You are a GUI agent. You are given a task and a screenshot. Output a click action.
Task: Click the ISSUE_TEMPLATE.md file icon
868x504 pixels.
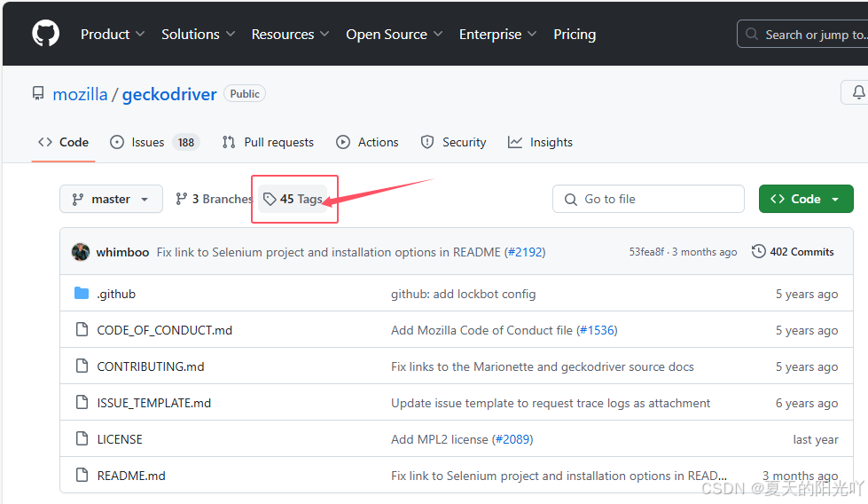(x=82, y=402)
